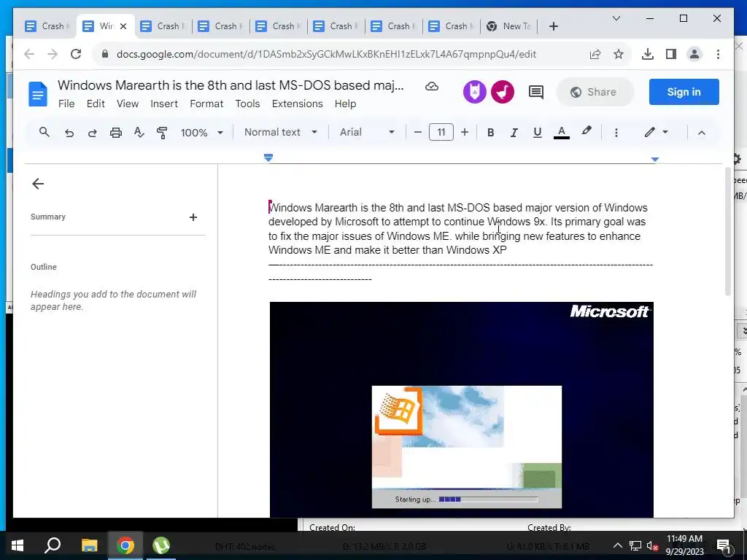Close the document outline with back arrow

38,184
